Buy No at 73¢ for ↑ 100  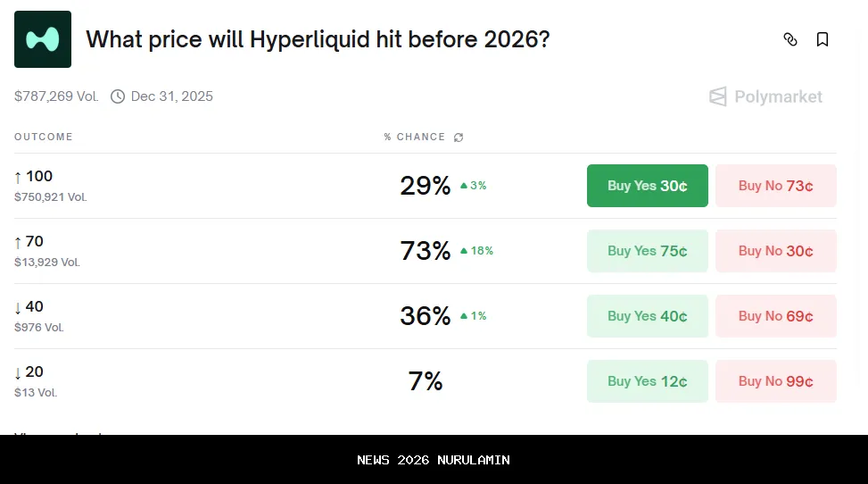tap(775, 186)
